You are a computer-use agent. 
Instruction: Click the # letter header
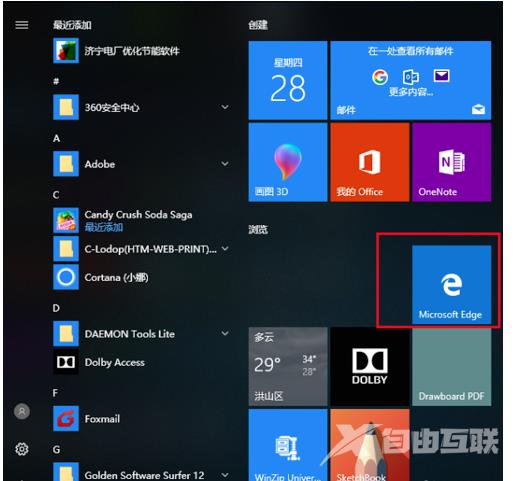coord(56,81)
